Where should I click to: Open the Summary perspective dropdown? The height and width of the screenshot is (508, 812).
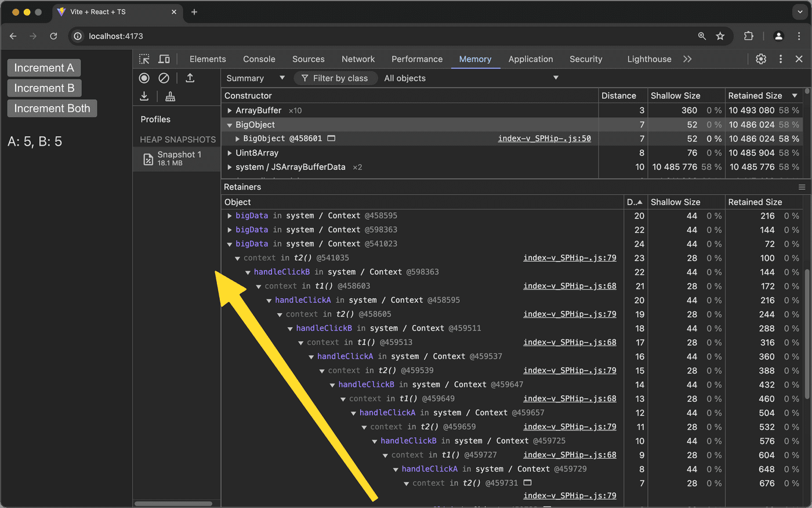point(255,78)
